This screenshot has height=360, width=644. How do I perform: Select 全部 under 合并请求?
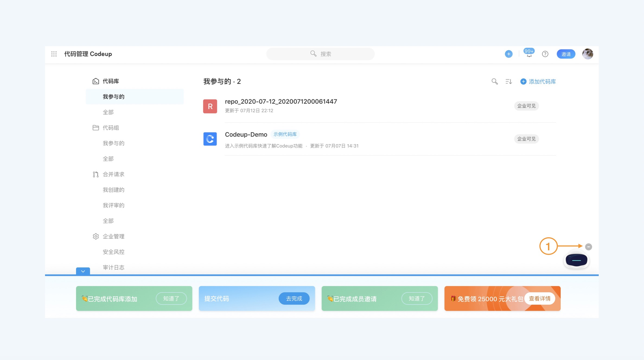[108, 221]
